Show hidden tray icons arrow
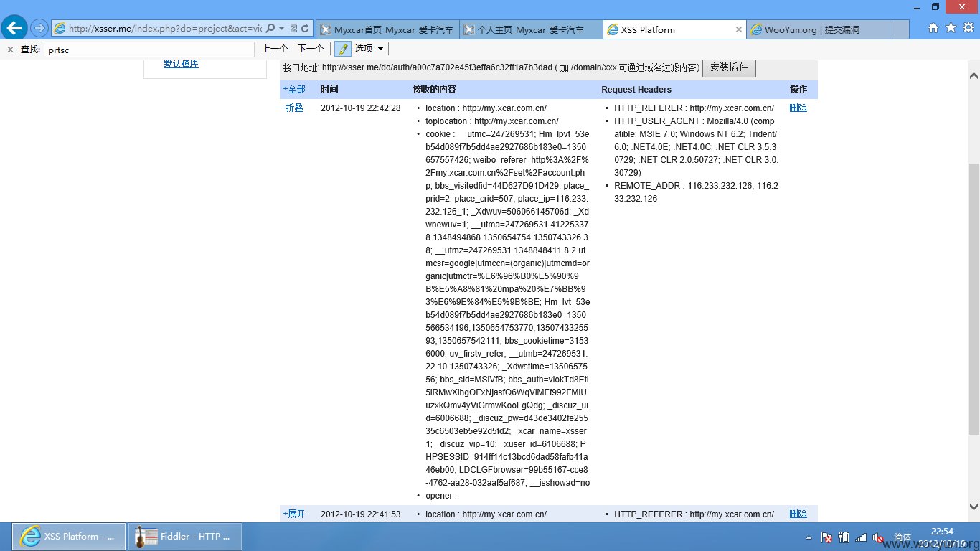This screenshot has width=980, height=551. pos(810,537)
